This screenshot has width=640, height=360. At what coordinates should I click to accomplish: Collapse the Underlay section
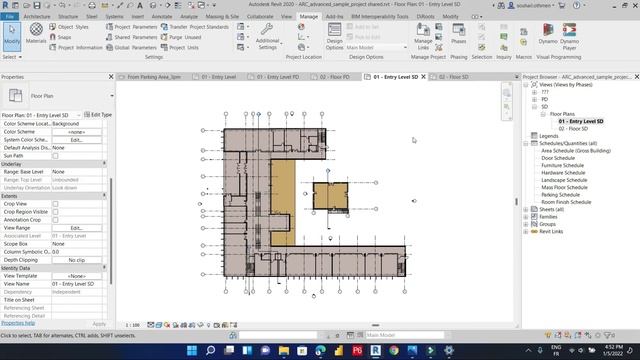[x=104, y=164]
